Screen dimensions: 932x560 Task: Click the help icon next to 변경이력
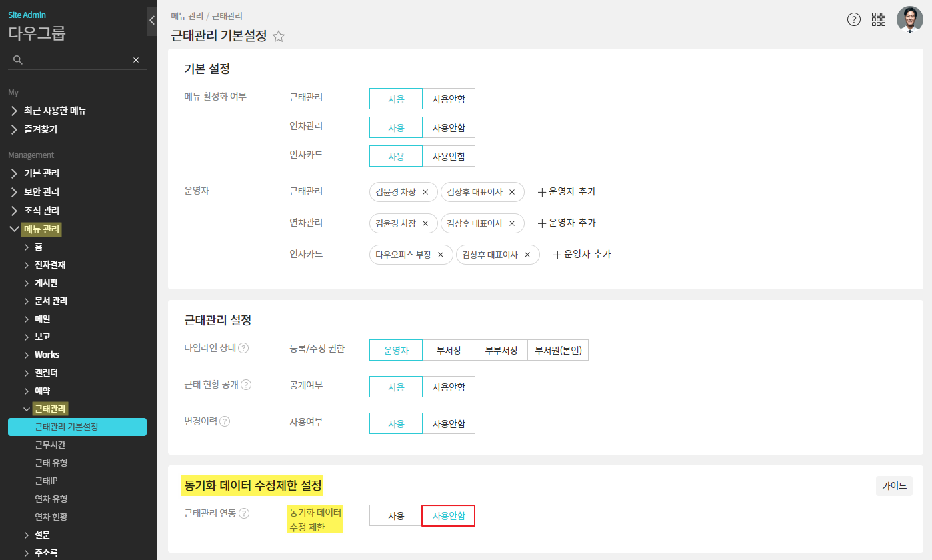[x=225, y=421]
